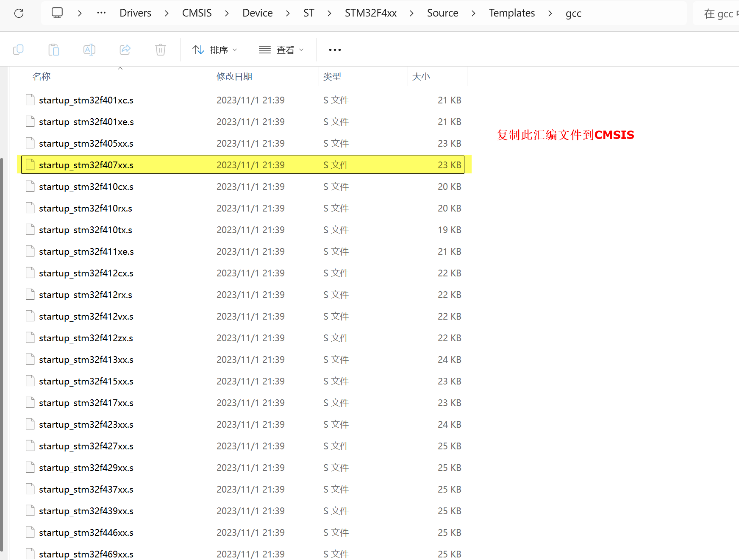Select file startup_stm32f412cx.s
Viewport: 739px width, 560px height.
tap(86, 273)
